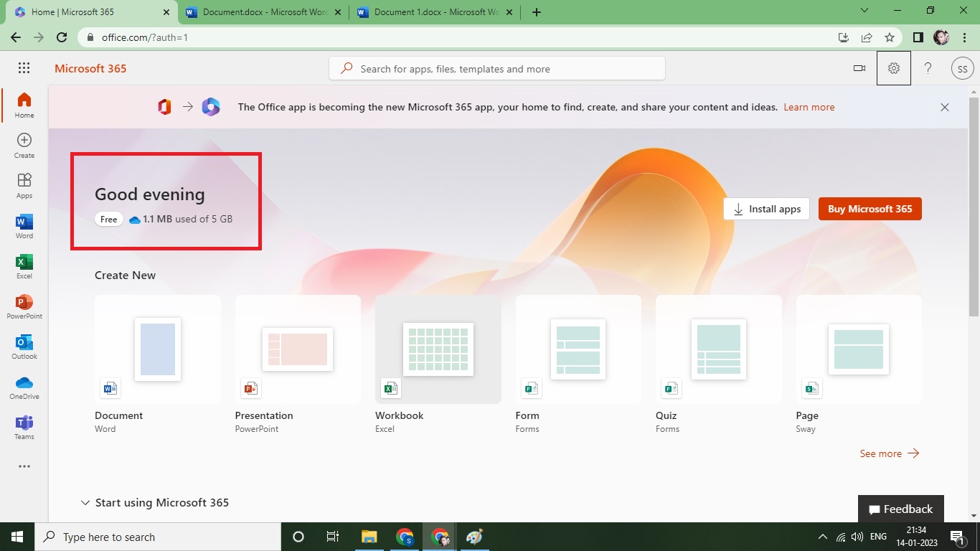
Task: Open the Chrome tab search dropdown
Action: 864,11
